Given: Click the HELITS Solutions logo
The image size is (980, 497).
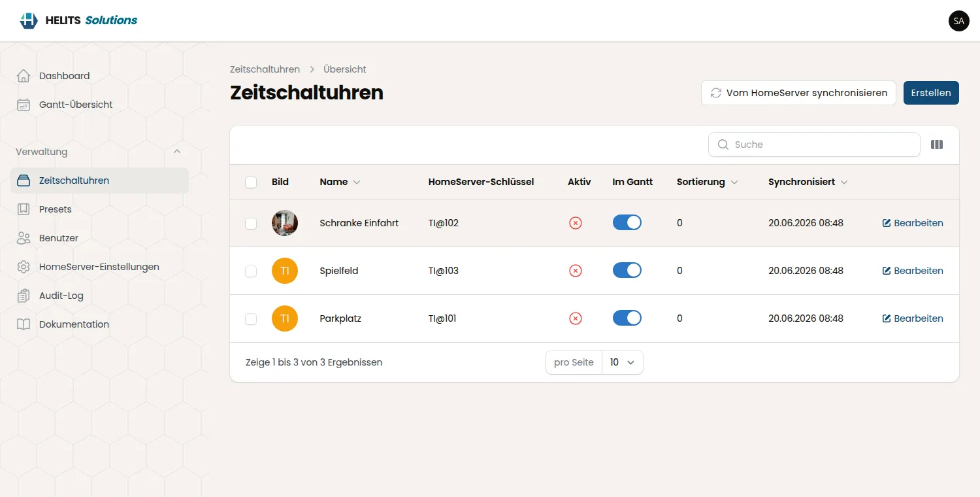Looking at the screenshot, I should click(78, 20).
